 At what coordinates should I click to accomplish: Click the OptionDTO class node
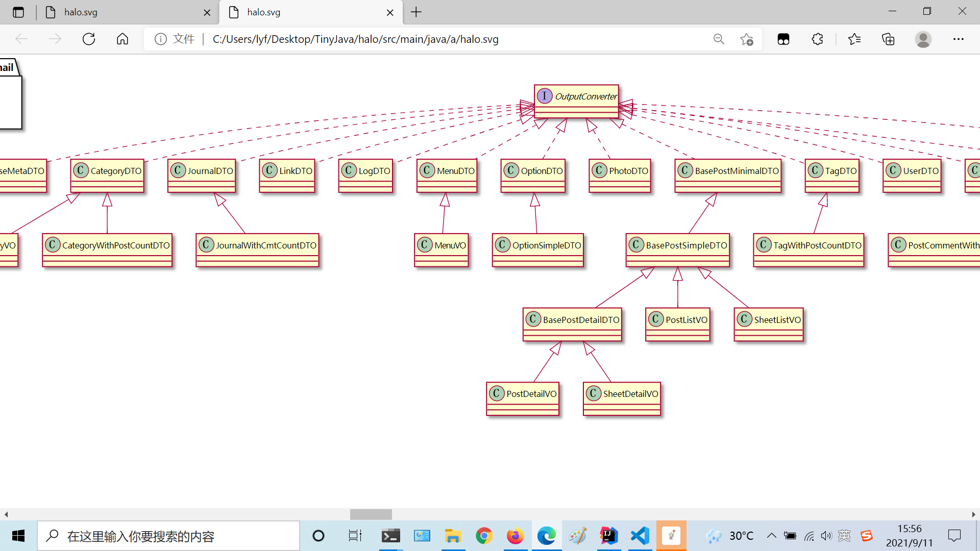(x=533, y=176)
